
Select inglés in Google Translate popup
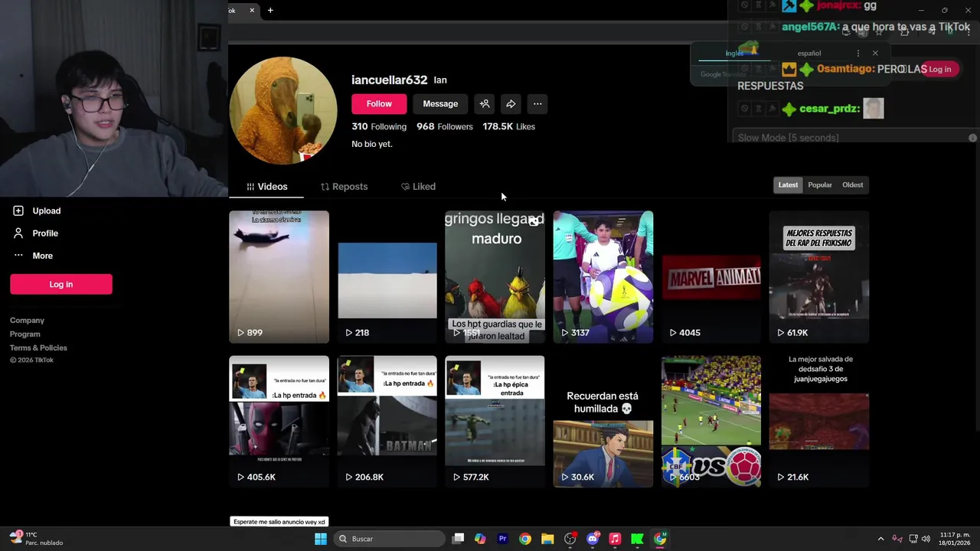coord(734,54)
